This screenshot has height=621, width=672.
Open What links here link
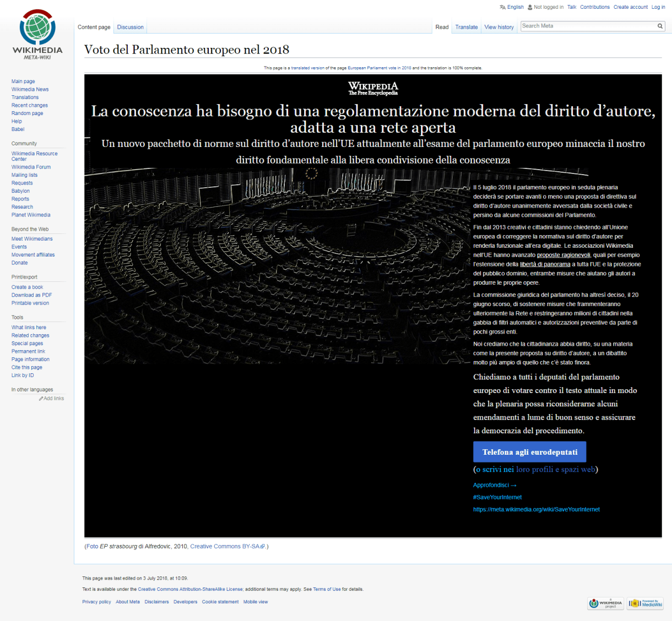pos(29,328)
